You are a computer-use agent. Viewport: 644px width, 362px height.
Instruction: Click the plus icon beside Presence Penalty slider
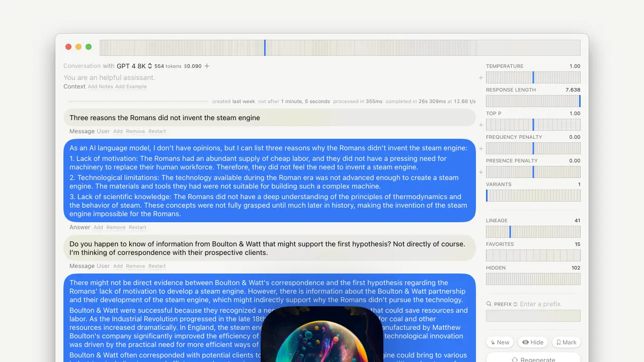click(481, 172)
